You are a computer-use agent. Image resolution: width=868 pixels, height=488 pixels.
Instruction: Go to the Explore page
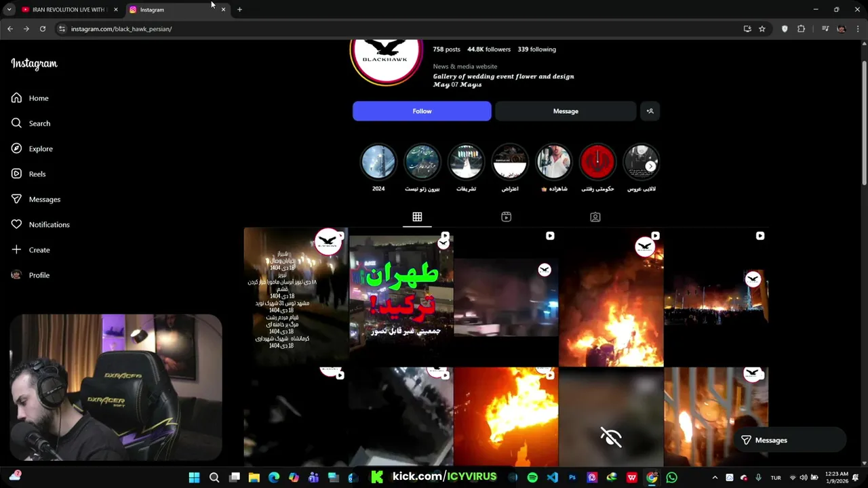click(32, 148)
